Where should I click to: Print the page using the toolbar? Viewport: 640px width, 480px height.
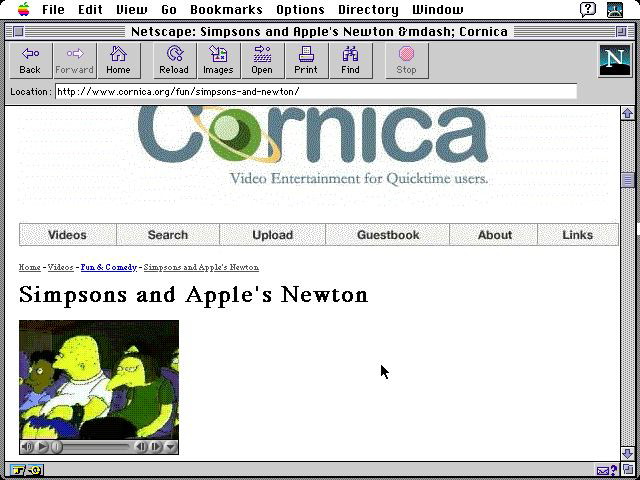pos(306,60)
